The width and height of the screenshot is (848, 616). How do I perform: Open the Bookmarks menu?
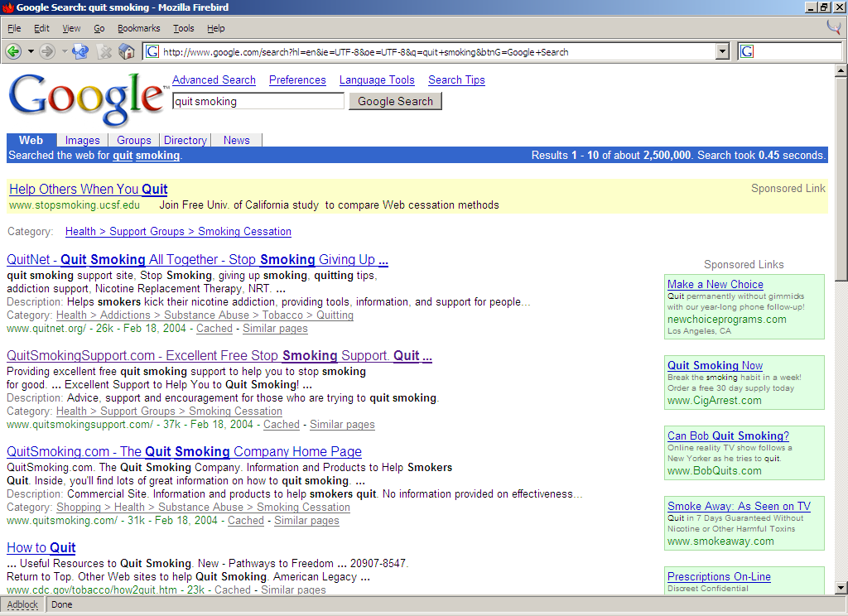pyautogui.click(x=138, y=28)
